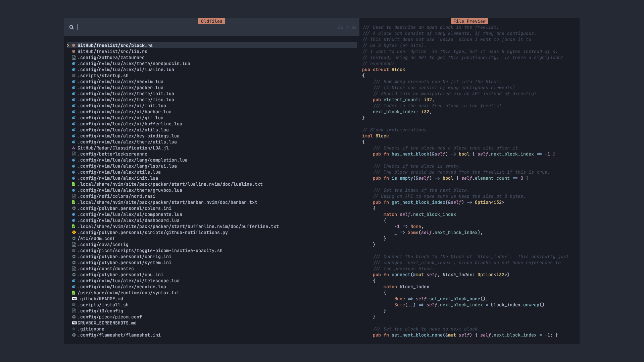Select GRUVBOX_SCREENSHOTS.md from the list
Image resolution: width=644 pixels, height=362 pixels.
coord(107,323)
